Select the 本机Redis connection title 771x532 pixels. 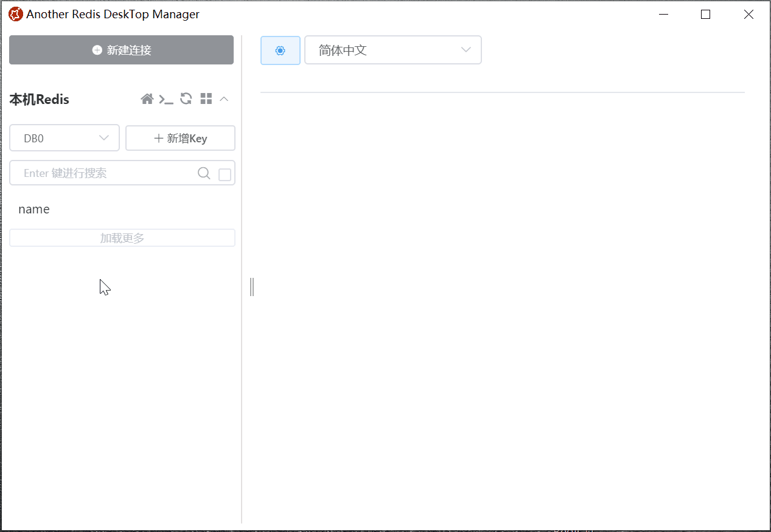40,100
